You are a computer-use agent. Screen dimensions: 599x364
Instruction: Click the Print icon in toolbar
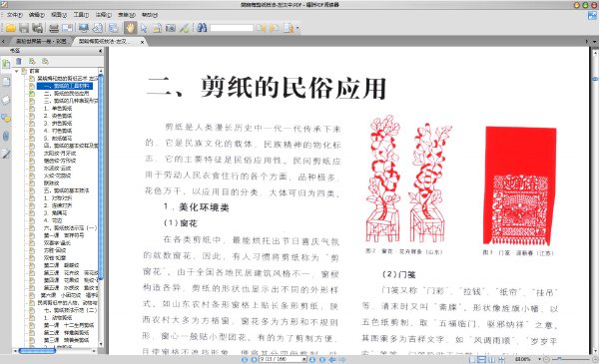point(54,28)
